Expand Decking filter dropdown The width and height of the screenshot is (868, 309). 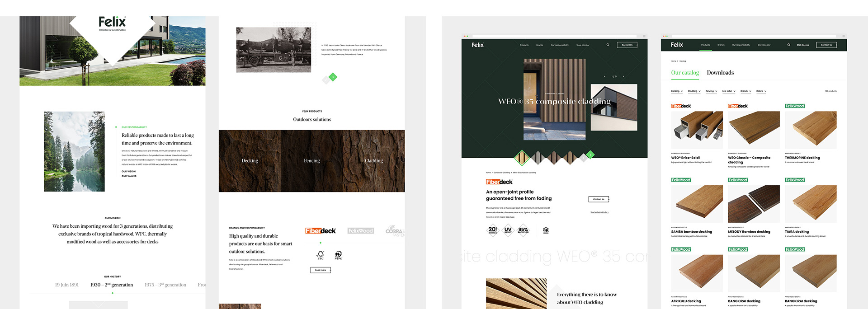[677, 91]
